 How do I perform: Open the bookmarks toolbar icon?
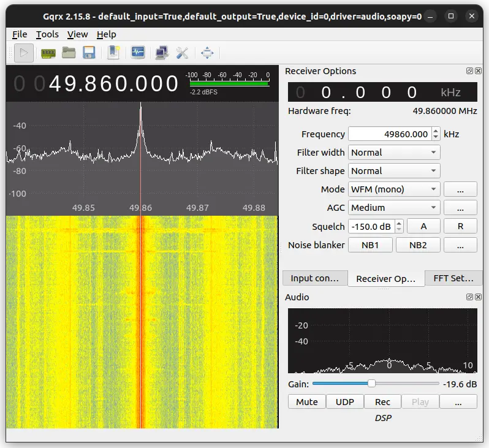click(x=113, y=53)
